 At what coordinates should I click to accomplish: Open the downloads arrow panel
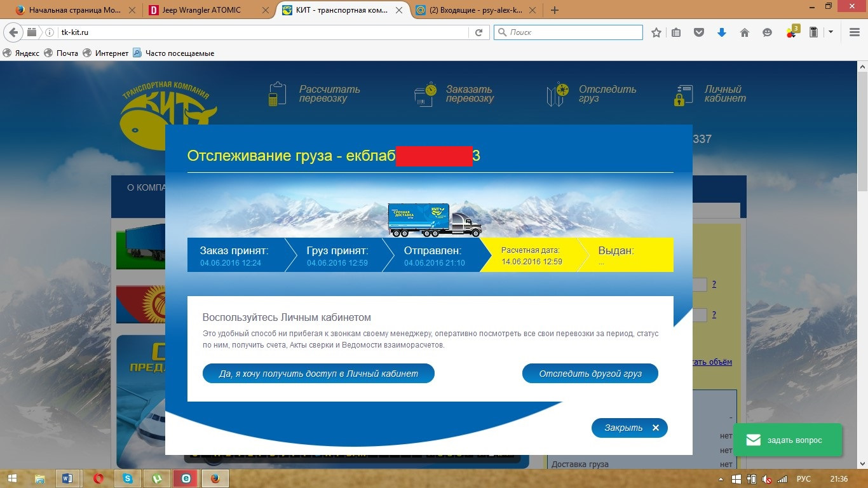coord(722,32)
